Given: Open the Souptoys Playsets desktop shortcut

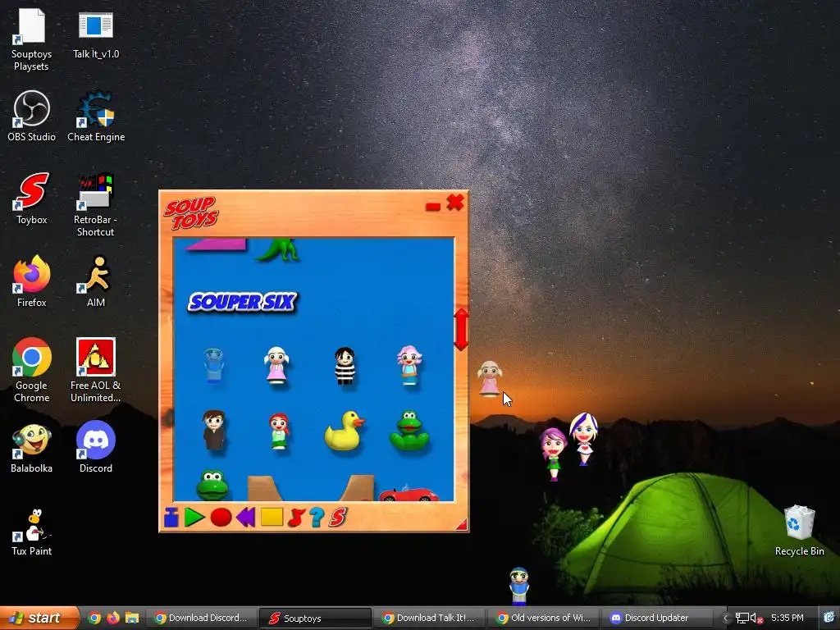Looking at the screenshot, I should [31, 39].
